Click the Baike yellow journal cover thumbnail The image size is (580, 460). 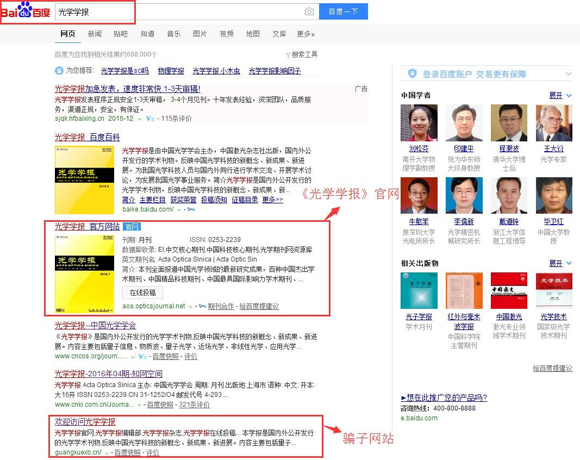84,180
